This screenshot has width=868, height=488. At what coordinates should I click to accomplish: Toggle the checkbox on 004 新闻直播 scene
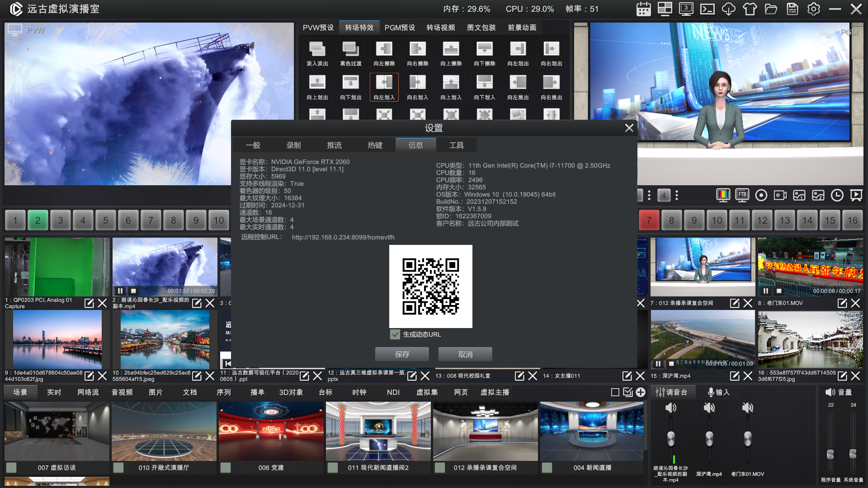(547, 468)
